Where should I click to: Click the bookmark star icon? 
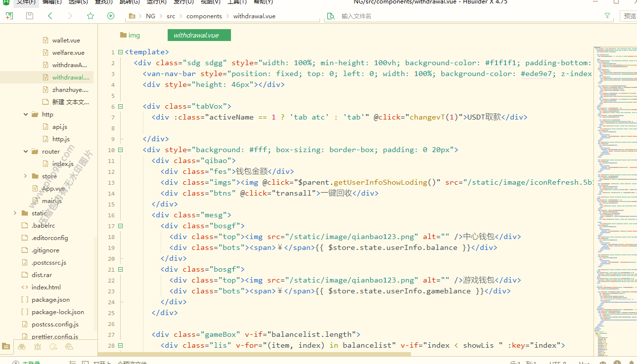(x=91, y=16)
